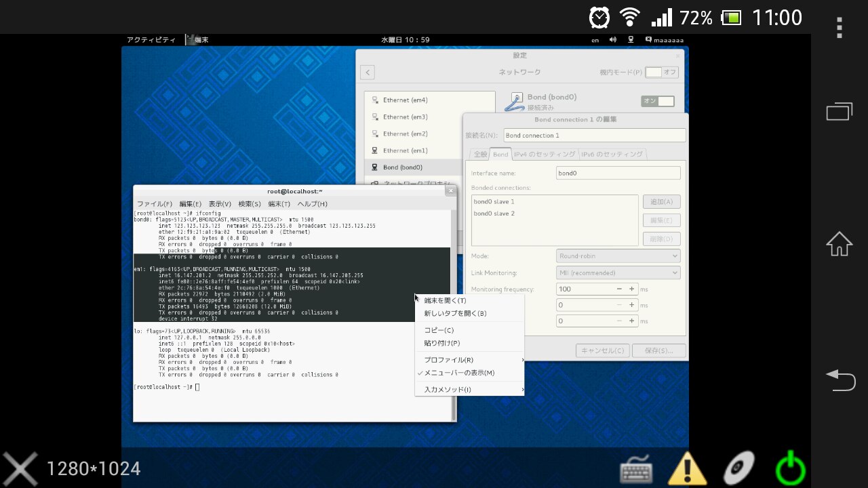
Task: Switch to the IPv4 settings tab
Action: (545, 155)
